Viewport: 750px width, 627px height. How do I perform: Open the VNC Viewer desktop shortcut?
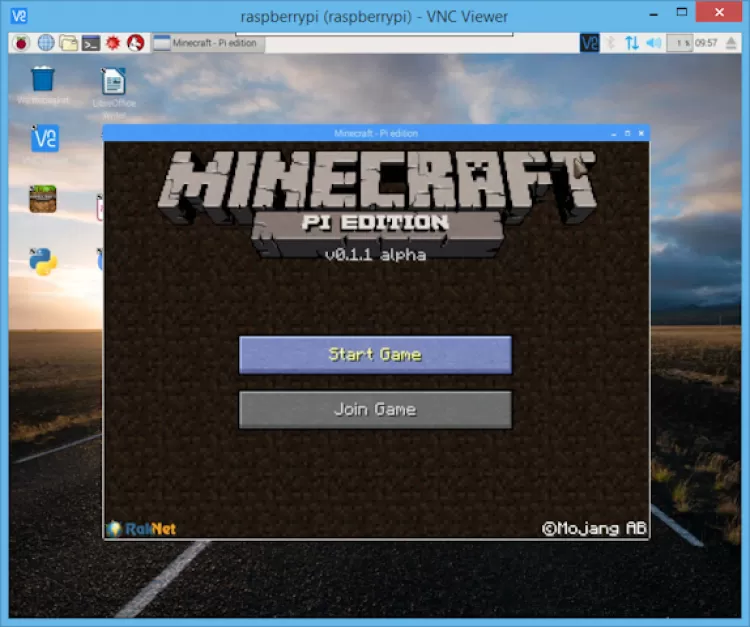pos(45,139)
